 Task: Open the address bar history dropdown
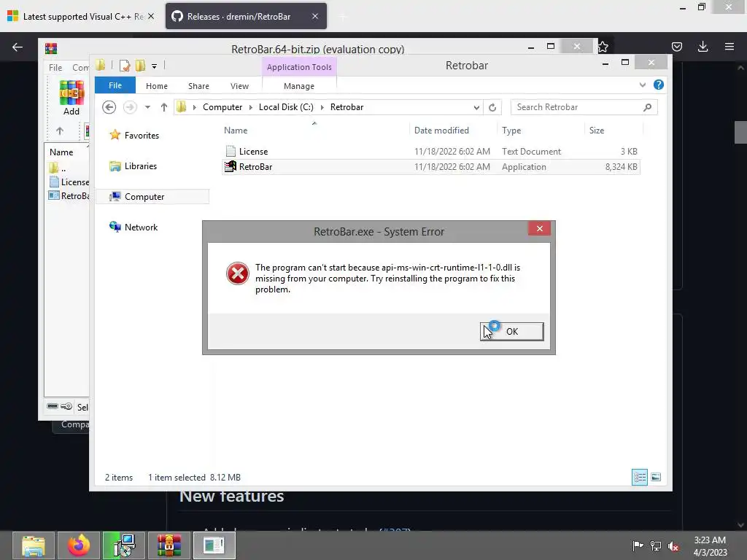point(476,108)
